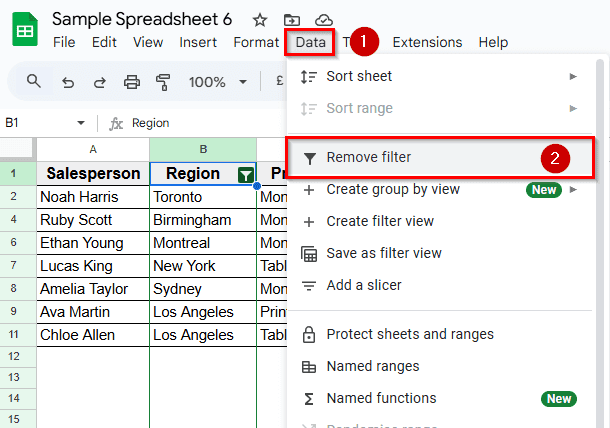Image resolution: width=610 pixels, height=428 pixels.
Task: Star the Sample Spreadsheet 6 document
Action: click(260, 20)
